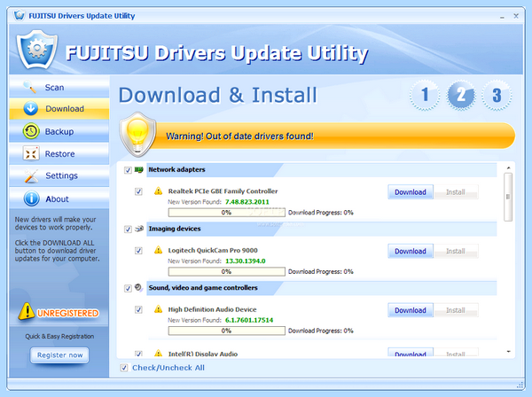Image resolution: width=532 pixels, height=397 pixels.
Task: Click the Network adapters category header
Action: (x=322, y=170)
